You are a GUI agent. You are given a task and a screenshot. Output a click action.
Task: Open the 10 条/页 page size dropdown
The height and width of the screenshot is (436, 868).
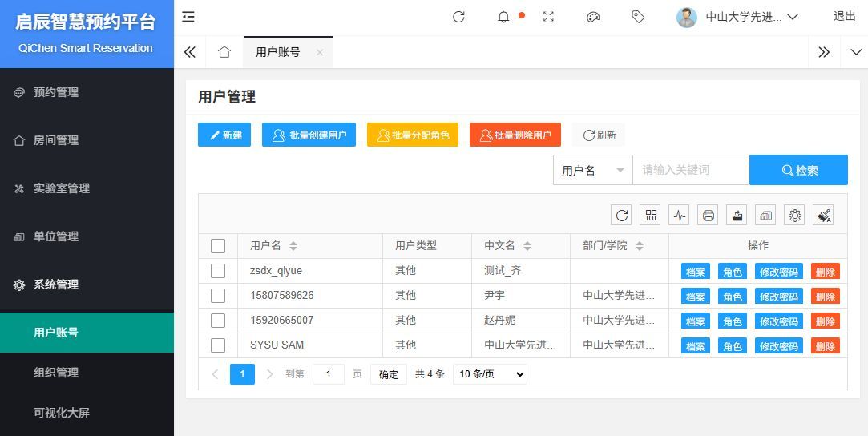coord(489,374)
